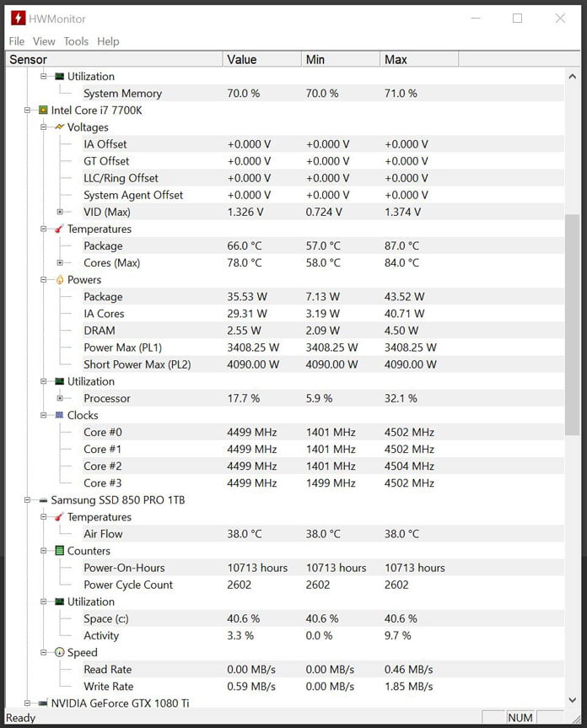Click the CPU Temperatures thermometer icon

pyautogui.click(x=59, y=229)
